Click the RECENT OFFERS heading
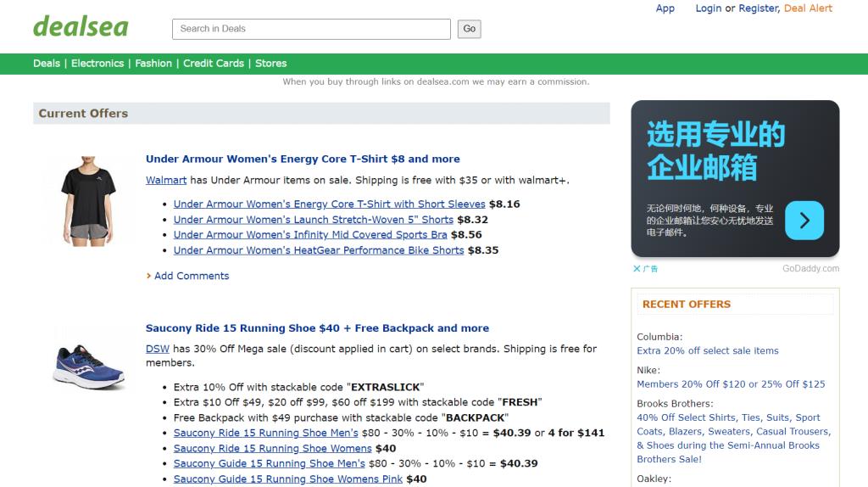The width and height of the screenshot is (868, 487). pos(687,305)
